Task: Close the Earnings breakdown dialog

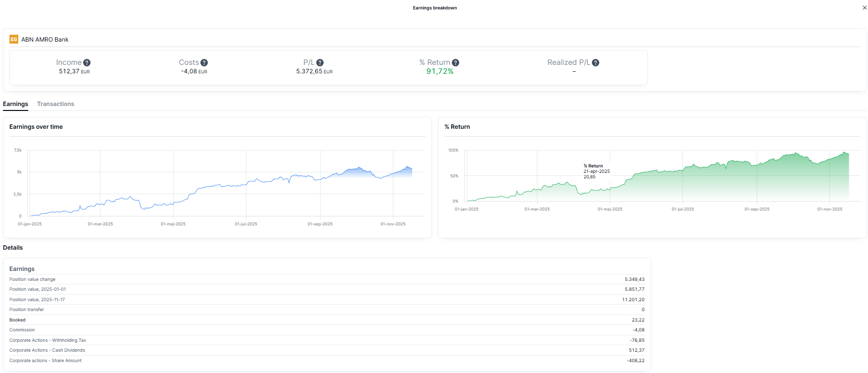Action: (865, 8)
